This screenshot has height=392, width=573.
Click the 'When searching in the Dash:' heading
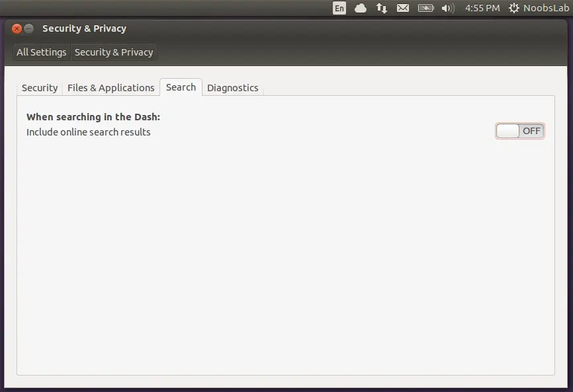point(93,117)
